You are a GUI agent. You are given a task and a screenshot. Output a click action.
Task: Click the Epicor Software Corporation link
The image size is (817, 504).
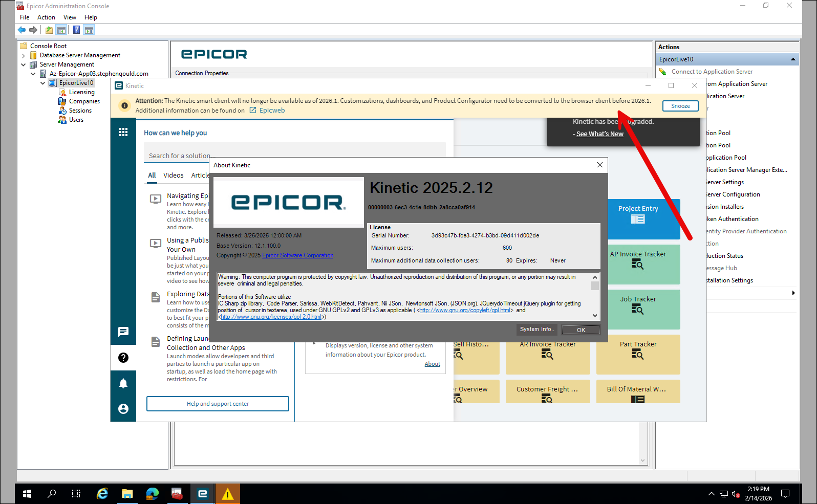(298, 255)
